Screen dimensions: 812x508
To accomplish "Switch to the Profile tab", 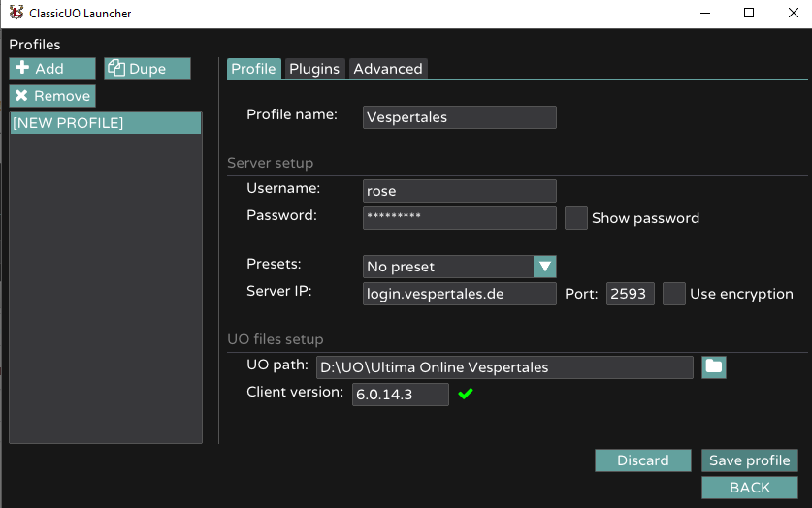I will 254,69.
